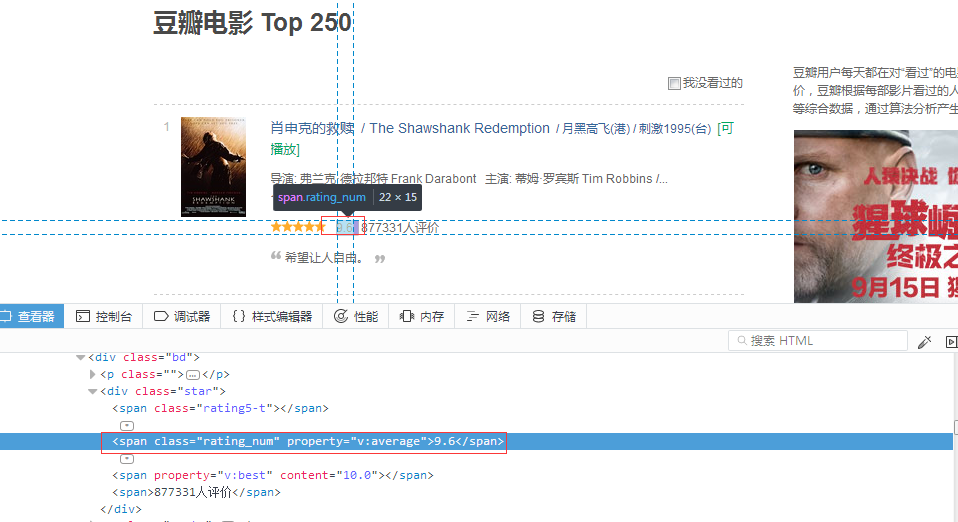Click the network icon in 网络 tab
The width and height of the screenshot is (958, 522).
(x=472, y=316)
